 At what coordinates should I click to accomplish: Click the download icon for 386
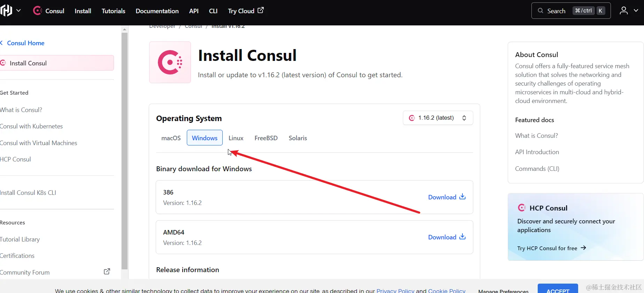[462, 197]
